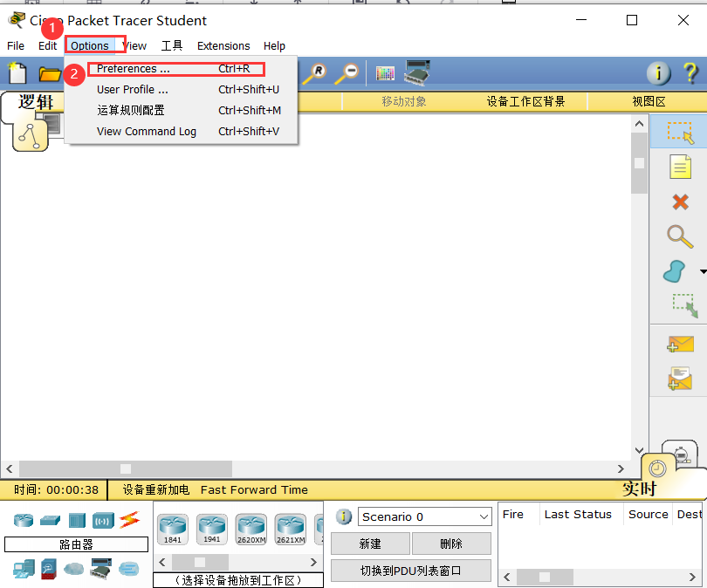Select the Routers device category icon
This screenshot has width=707, height=588.
[24, 521]
